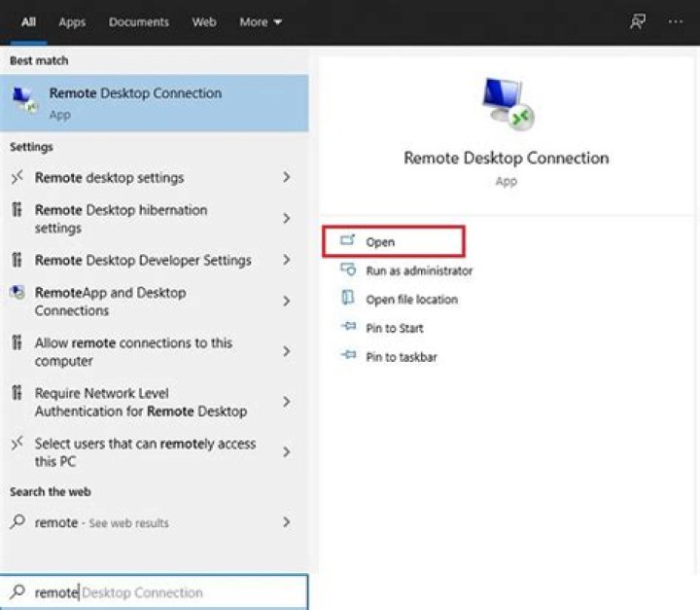Viewport: 700px width, 610px height.
Task: Select Pin to Start
Action: (x=394, y=328)
